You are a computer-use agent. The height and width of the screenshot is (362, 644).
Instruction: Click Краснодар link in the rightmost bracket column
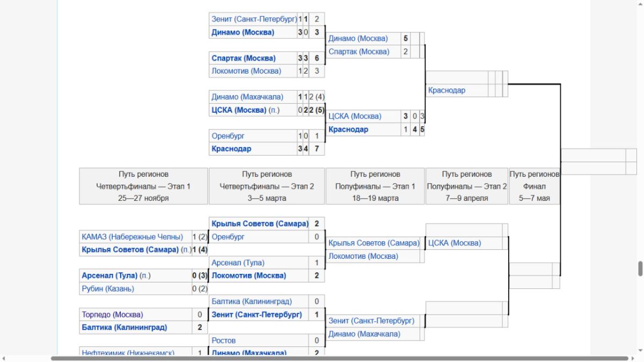tap(447, 90)
